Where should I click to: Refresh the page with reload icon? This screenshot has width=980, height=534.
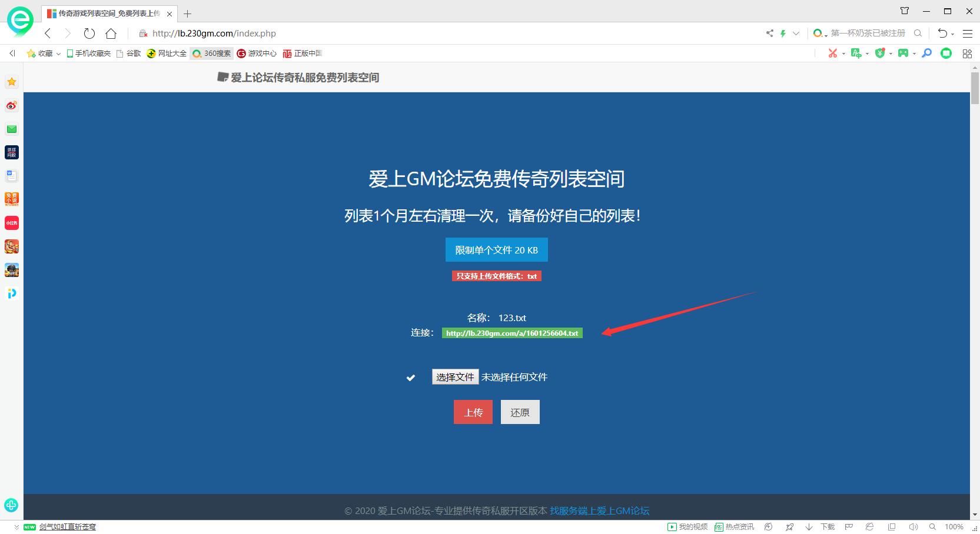pyautogui.click(x=89, y=34)
